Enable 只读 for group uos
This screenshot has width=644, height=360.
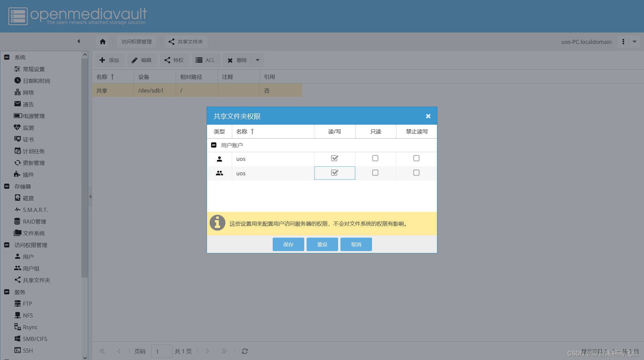(375, 173)
